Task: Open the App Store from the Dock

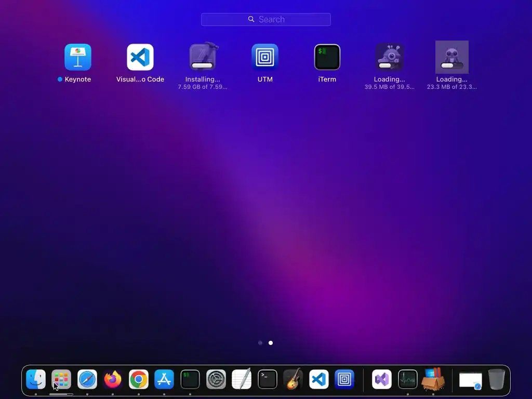Action: [x=164, y=379]
